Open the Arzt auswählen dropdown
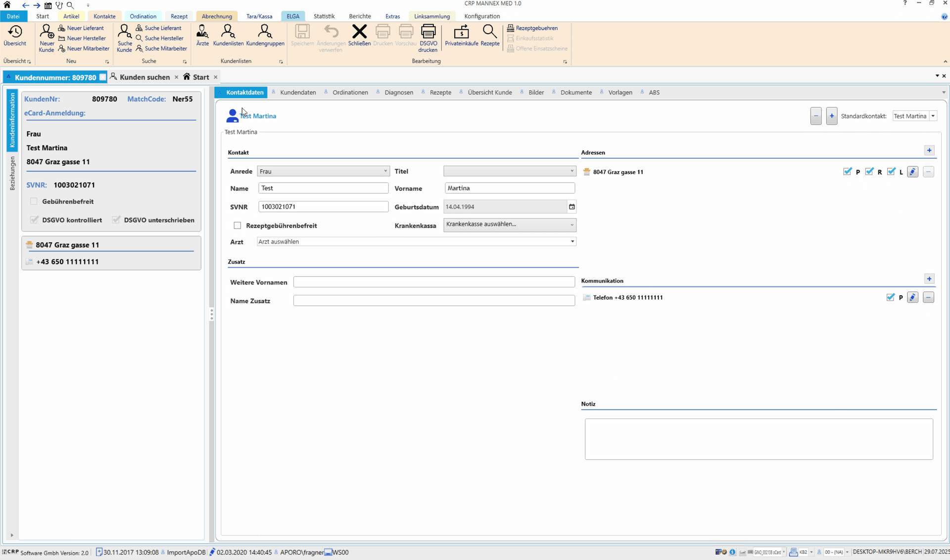The height and width of the screenshot is (560, 950). tap(416, 241)
